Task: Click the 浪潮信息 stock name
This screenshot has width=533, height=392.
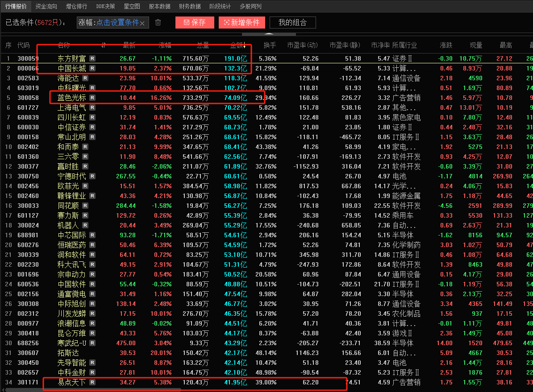Action: tap(72, 323)
